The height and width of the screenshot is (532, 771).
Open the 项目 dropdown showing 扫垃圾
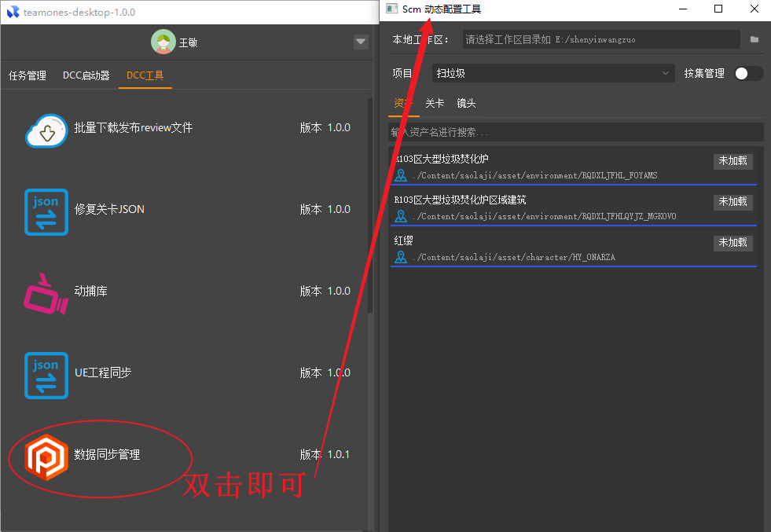tap(553, 73)
